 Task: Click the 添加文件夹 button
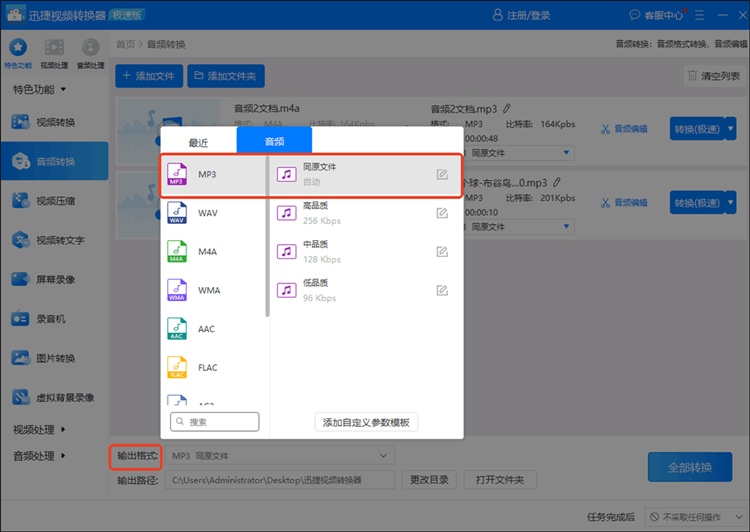[x=226, y=76]
